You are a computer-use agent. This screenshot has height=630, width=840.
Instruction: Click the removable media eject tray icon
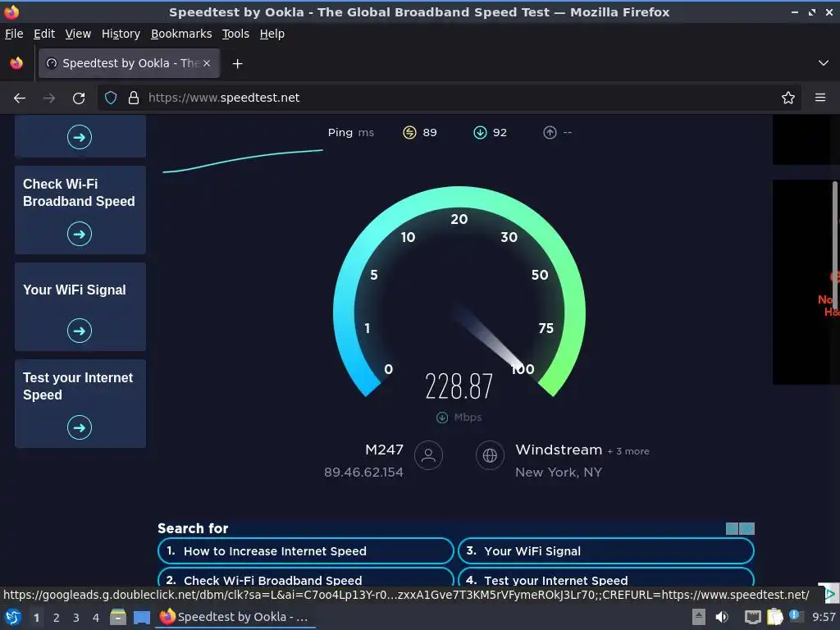[699, 617]
